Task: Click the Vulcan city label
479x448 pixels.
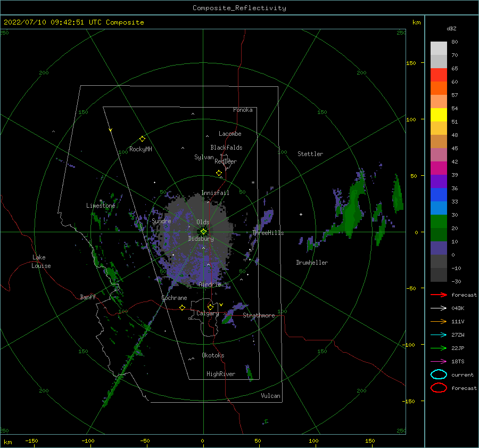Action: [x=271, y=396]
